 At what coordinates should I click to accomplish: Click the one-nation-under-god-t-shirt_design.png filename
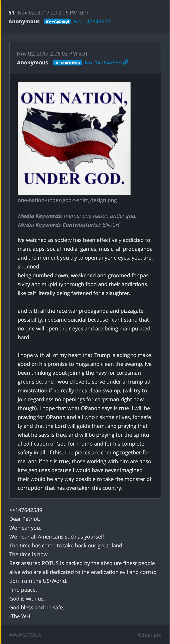(x=67, y=200)
